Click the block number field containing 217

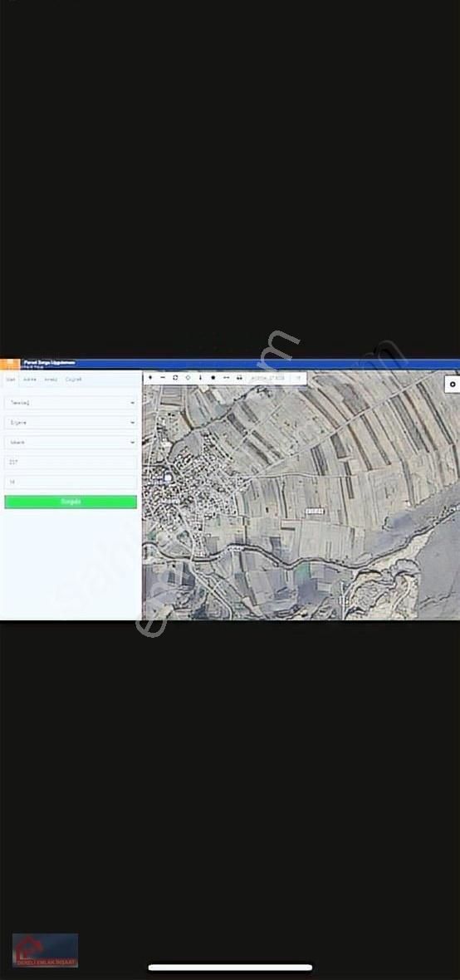[x=71, y=463]
